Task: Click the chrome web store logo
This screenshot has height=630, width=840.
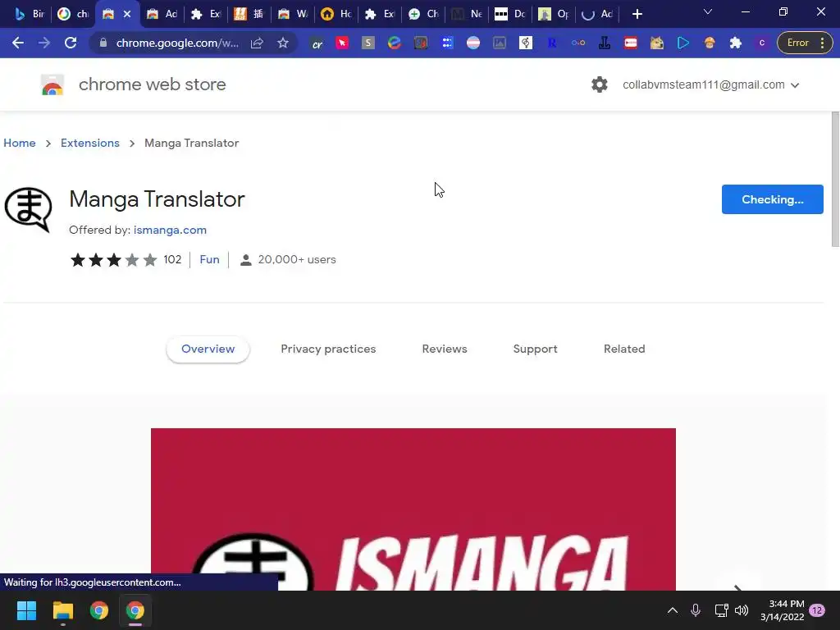Action: tap(52, 84)
